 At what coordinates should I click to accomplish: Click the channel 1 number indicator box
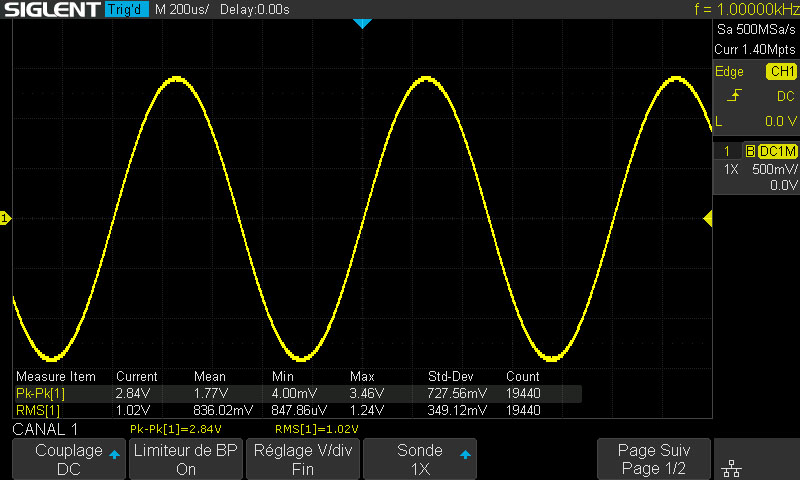click(727, 151)
